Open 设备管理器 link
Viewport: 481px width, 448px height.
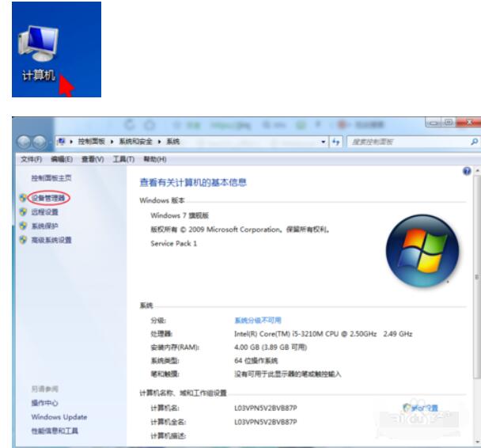[48, 198]
